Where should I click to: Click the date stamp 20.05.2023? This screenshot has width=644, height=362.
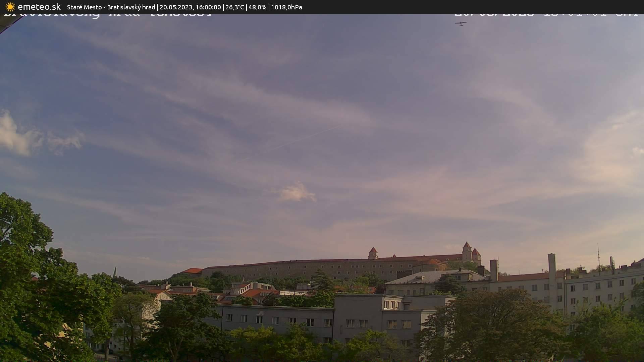pos(176,7)
